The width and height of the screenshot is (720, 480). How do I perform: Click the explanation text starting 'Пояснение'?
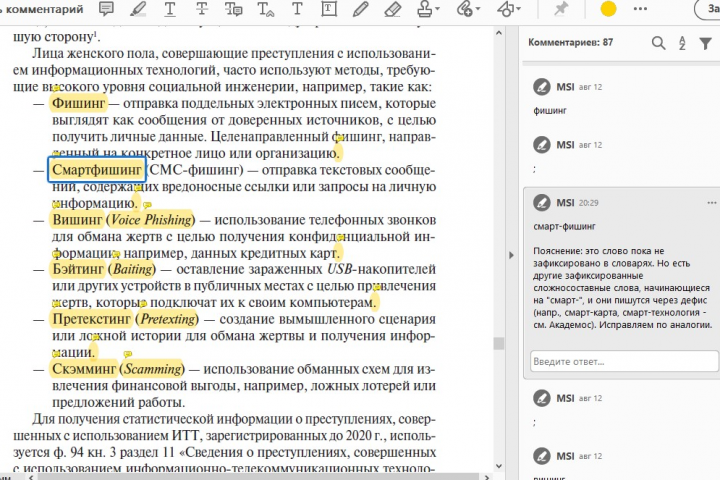pyautogui.click(x=622, y=288)
